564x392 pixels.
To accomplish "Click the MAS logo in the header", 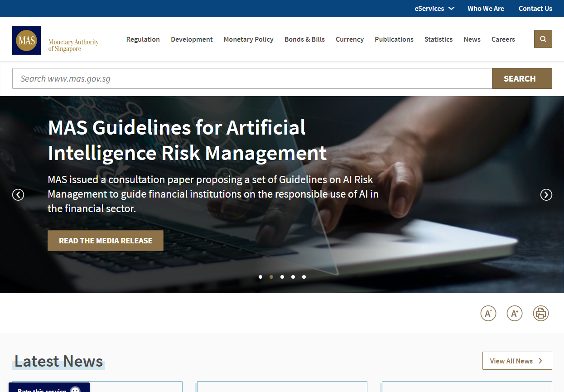I will click(x=26, y=40).
